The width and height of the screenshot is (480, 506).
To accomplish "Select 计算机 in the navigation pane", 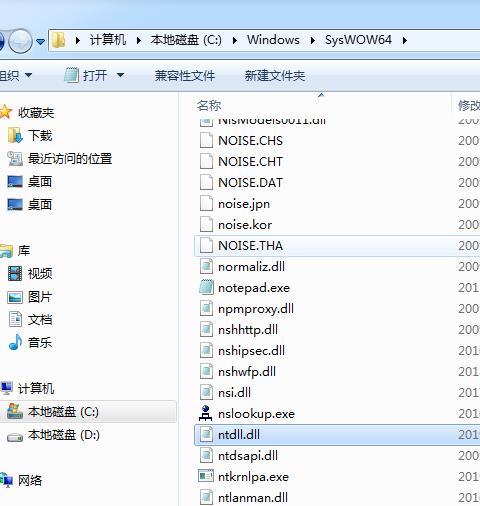I will tap(36, 389).
